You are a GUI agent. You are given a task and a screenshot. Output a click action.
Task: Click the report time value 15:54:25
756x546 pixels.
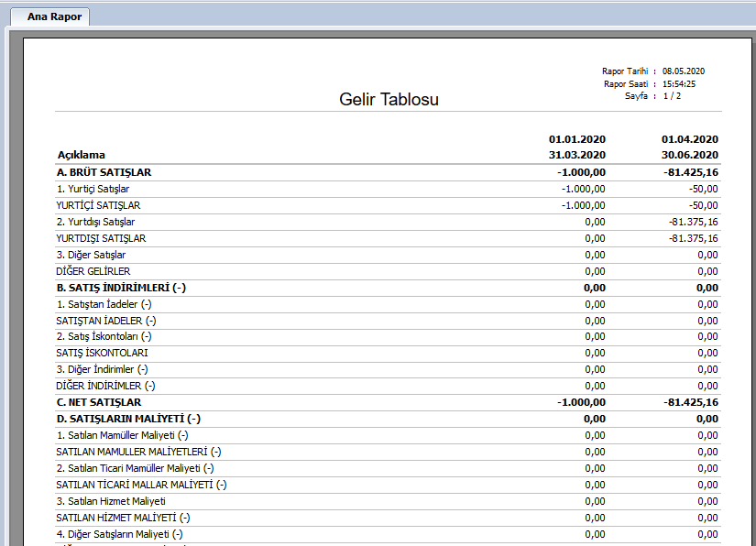coord(679,83)
